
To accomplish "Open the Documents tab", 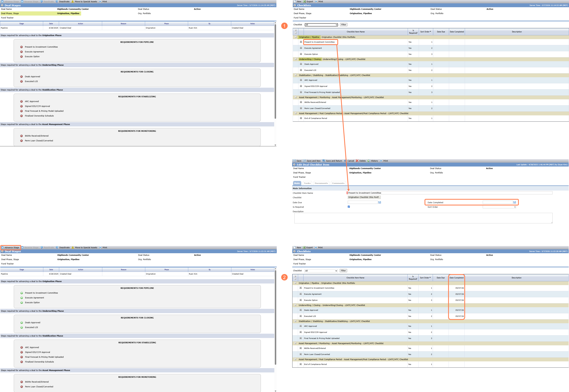I will (321, 183).
